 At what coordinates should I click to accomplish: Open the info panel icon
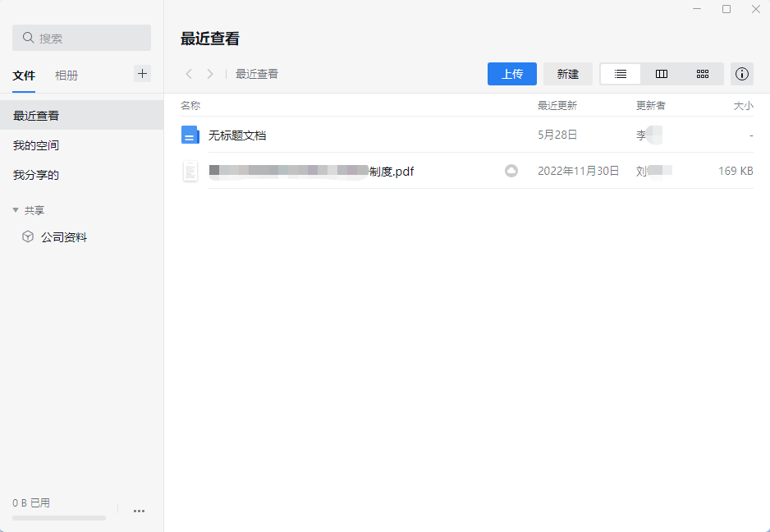(742, 74)
